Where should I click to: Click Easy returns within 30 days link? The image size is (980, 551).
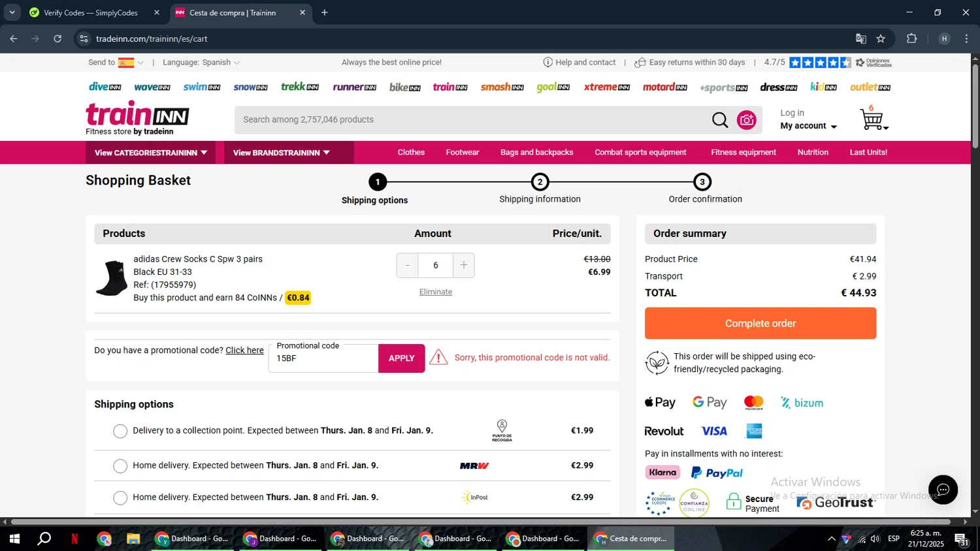[690, 63]
